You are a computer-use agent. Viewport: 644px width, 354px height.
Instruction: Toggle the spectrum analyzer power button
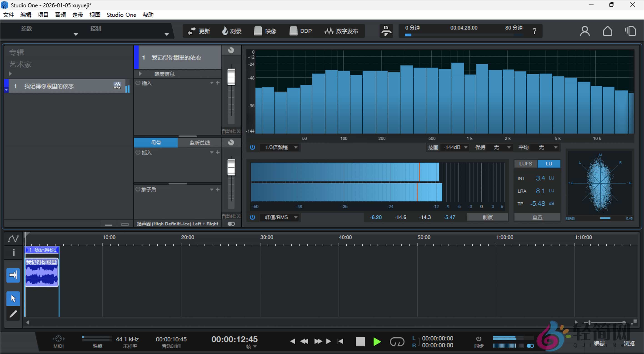point(252,147)
